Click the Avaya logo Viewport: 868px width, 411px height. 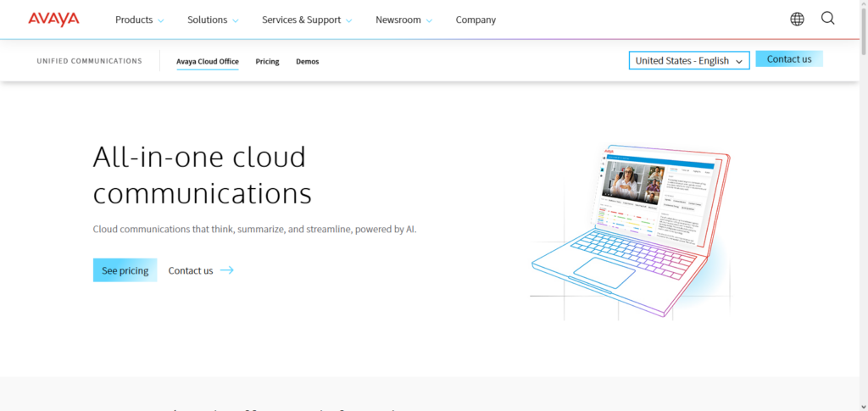coord(53,19)
